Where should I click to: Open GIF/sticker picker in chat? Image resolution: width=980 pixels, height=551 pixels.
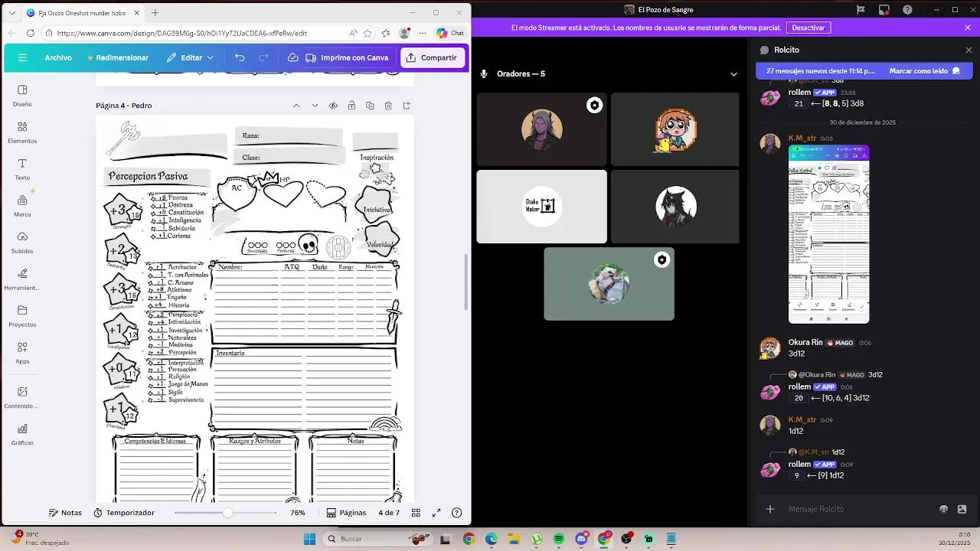962,509
